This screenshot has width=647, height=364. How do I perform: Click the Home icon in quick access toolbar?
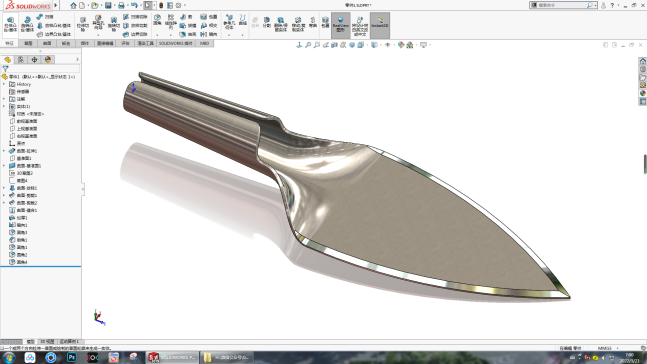tap(73, 5)
